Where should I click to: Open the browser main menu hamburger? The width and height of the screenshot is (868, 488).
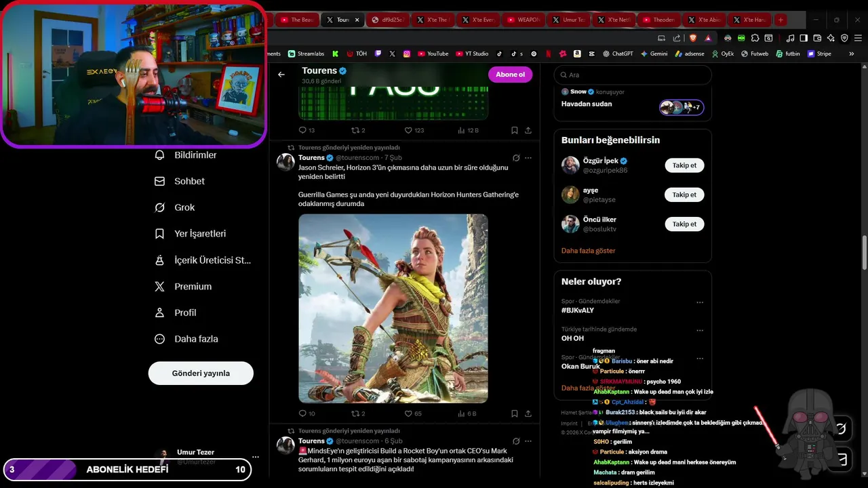click(859, 38)
